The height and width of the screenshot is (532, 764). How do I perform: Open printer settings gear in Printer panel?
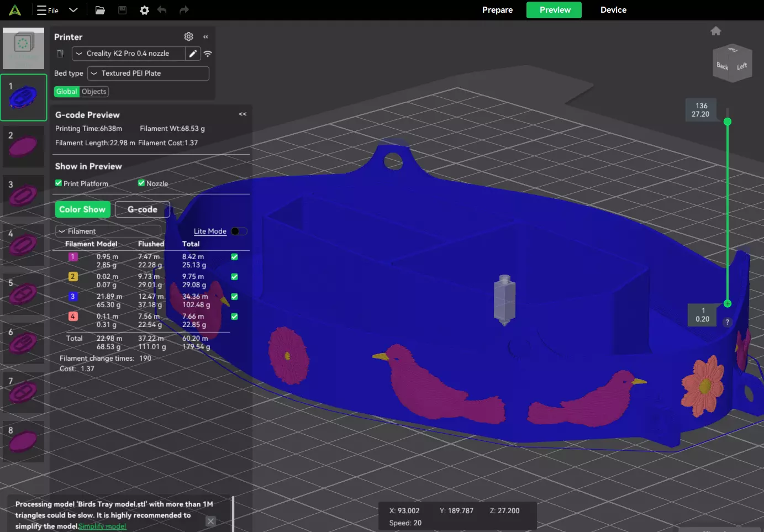(188, 36)
